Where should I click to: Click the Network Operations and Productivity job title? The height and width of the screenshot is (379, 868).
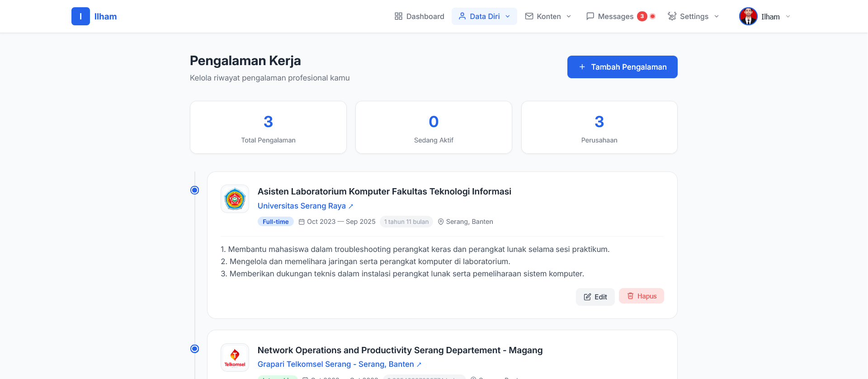[x=400, y=350]
